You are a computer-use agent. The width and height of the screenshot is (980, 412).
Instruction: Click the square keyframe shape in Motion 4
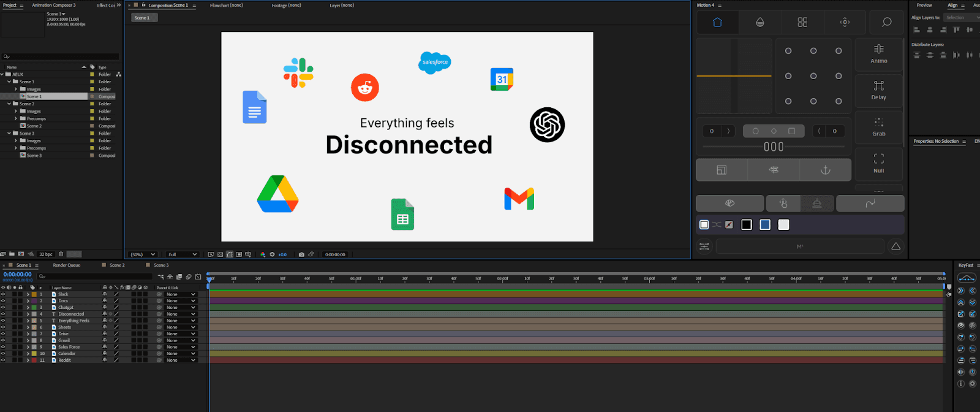pyautogui.click(x=792, y=131)
